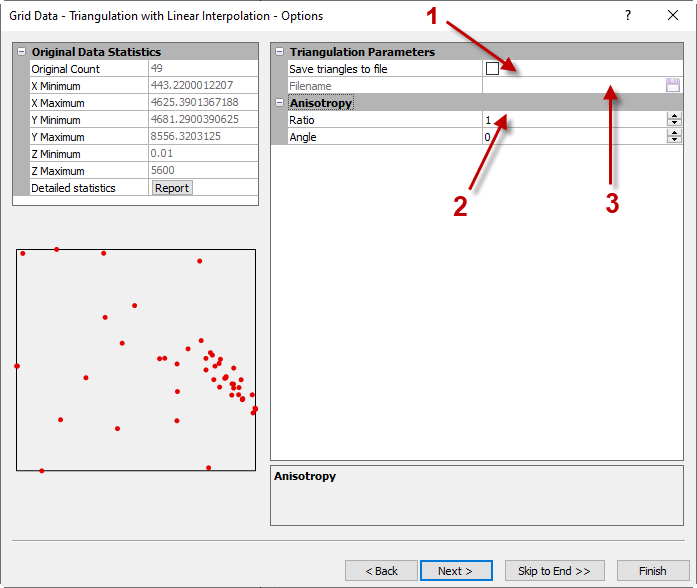Select the Anisotropy section header

point(321,103)
